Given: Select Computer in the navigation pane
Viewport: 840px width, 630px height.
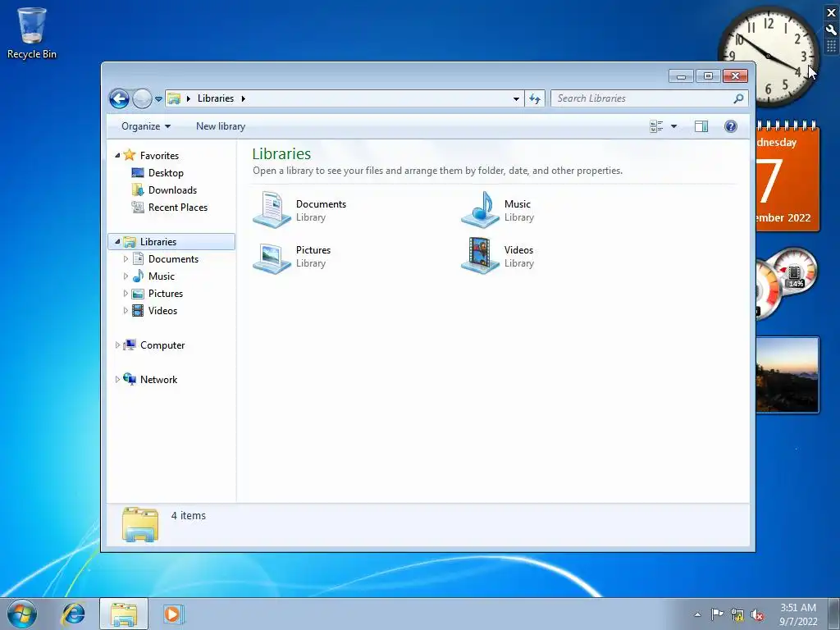Looking at the screenshot, I should tap(162, 345).
